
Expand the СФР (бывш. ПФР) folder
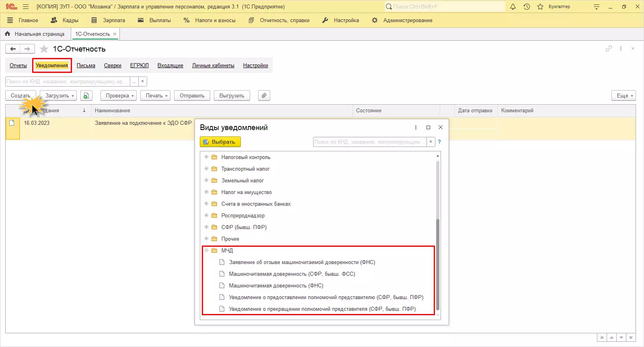(x=206, y=227)
